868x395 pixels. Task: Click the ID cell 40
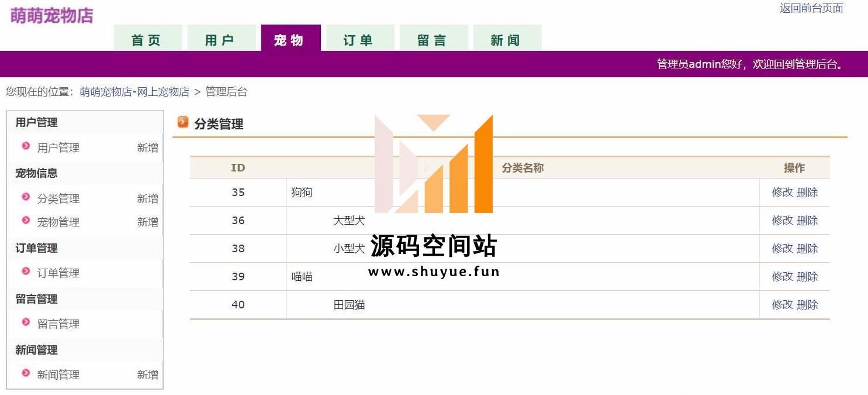[x=238, y=305]
